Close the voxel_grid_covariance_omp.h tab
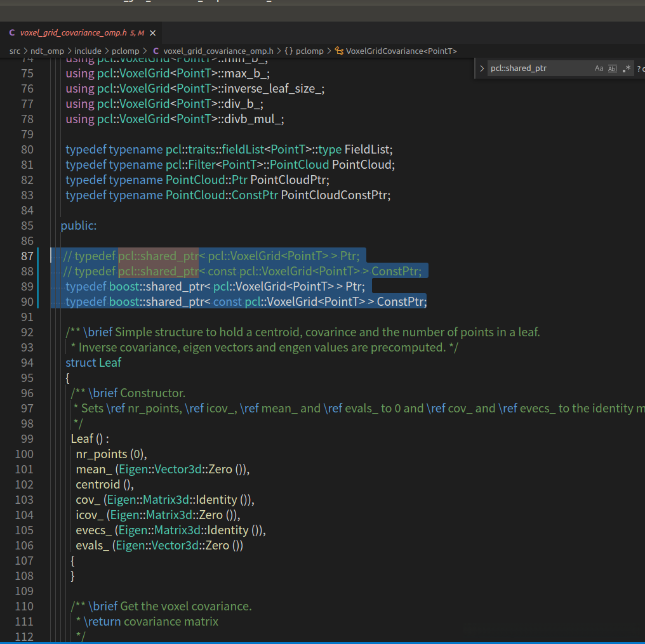This screenshot has height=644, width=645. (x=152, y=32)
